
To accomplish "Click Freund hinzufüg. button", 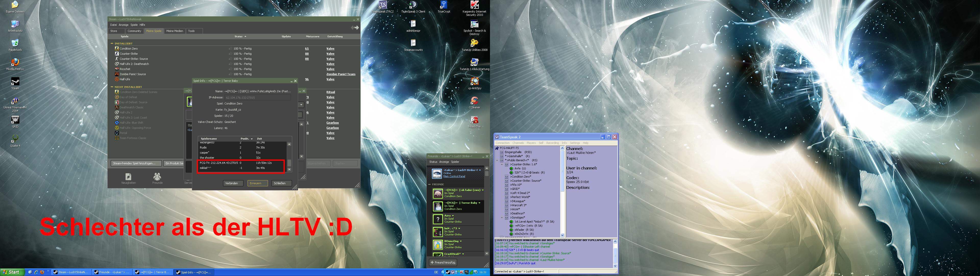I will 443,262.
